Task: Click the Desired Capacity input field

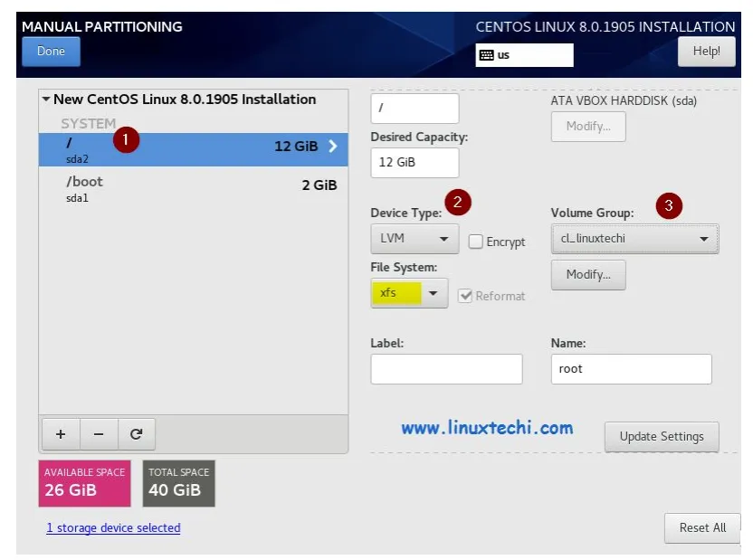Action: 415,163
